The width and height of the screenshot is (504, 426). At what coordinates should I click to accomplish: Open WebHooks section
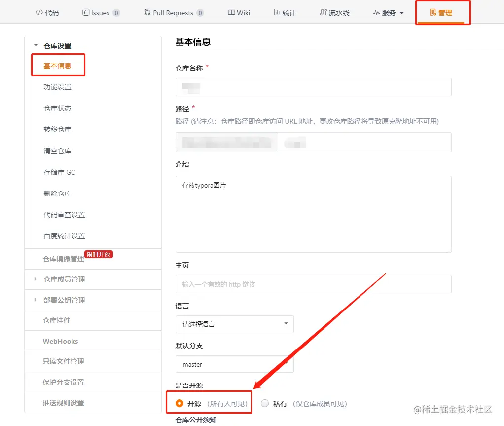pyautogui.click(x=61, y=341)
